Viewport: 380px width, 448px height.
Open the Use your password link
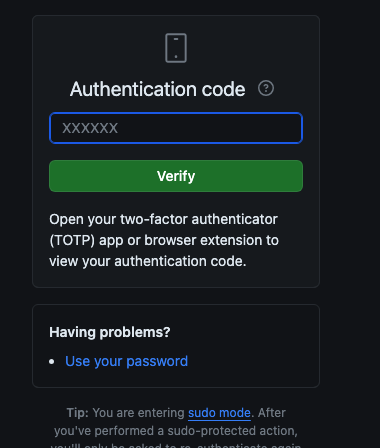pos(126,361)
